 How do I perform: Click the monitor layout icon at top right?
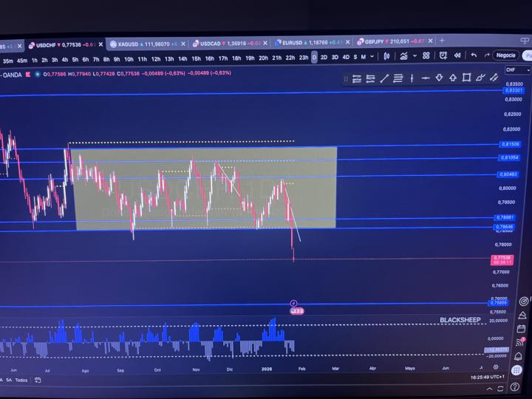tap(525, 41)
